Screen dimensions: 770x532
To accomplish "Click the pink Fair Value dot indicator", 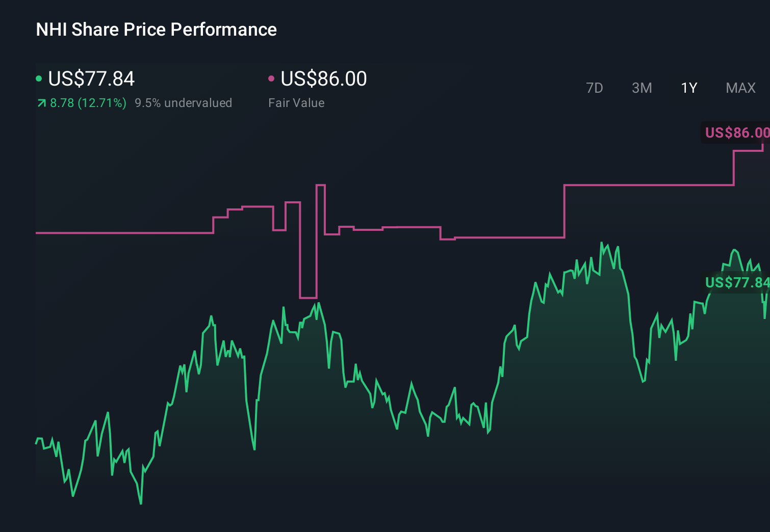I will [271, 78].
